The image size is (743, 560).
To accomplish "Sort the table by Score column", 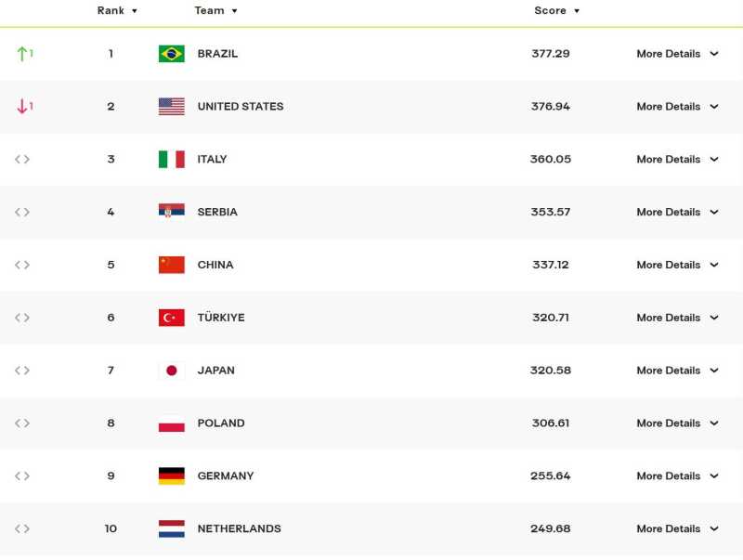I will (556, 11).
